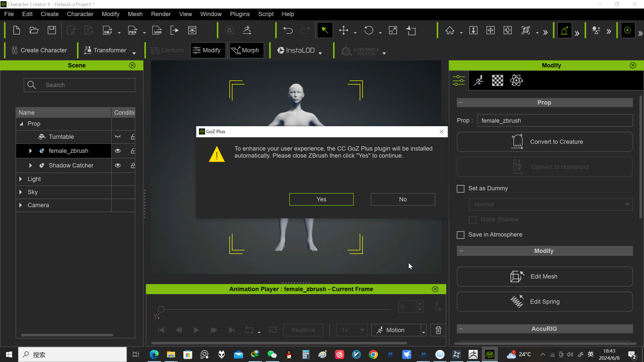The image size is (644, 362).
Task: Open the Render menu
Action: pos(161,14)
